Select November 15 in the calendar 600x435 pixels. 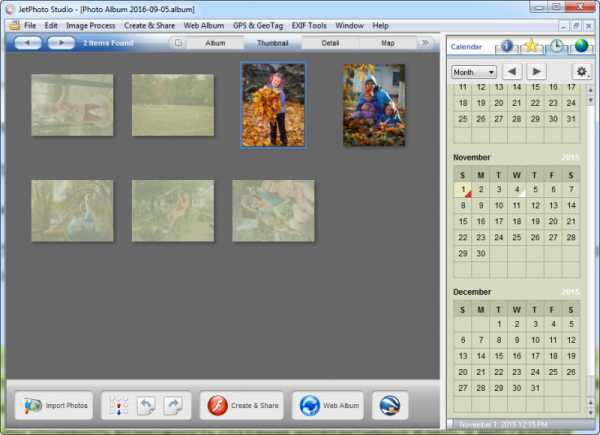click(x=463, y=221)
